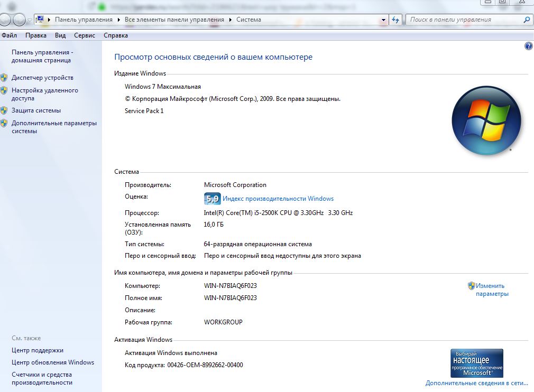Open Дополнительные сведения в сети link
The height and width of the screenshot is (392, 534).
click(476, 383)
